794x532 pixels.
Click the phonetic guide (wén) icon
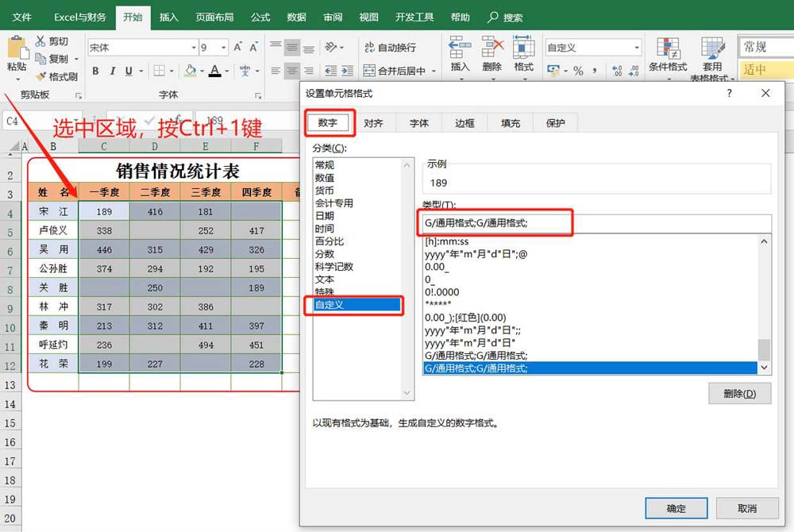(245, 71)
